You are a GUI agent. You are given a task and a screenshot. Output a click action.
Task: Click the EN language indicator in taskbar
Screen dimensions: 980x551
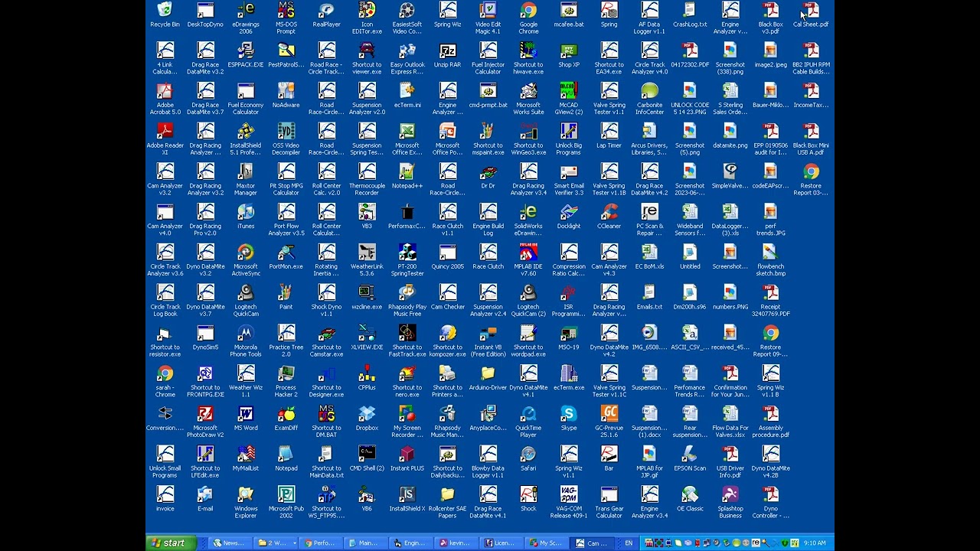[x=629, y=543]
